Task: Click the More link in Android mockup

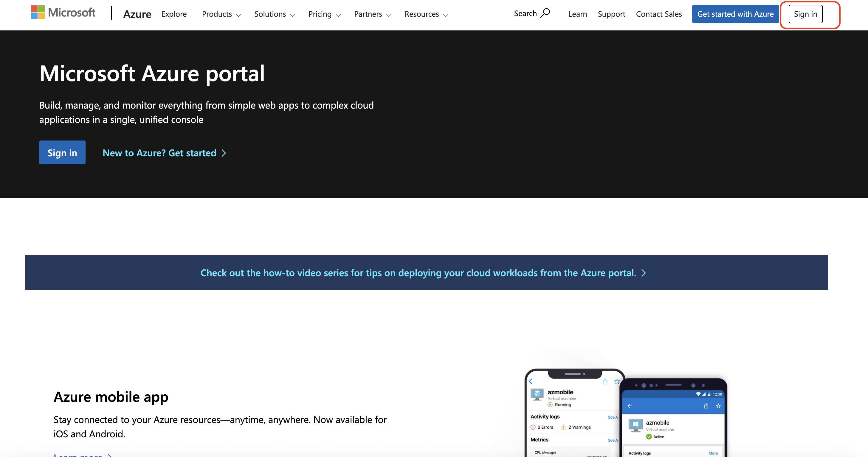Action: 713,453
